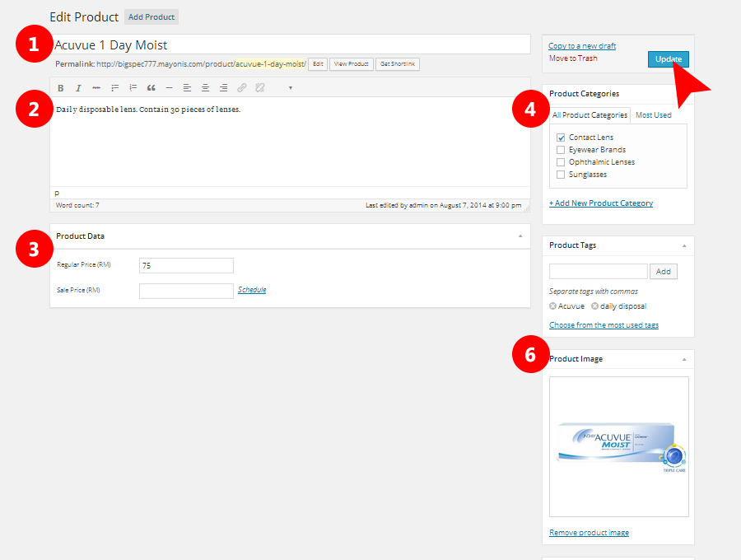Open Add New Product Category link

click(601, 203)
